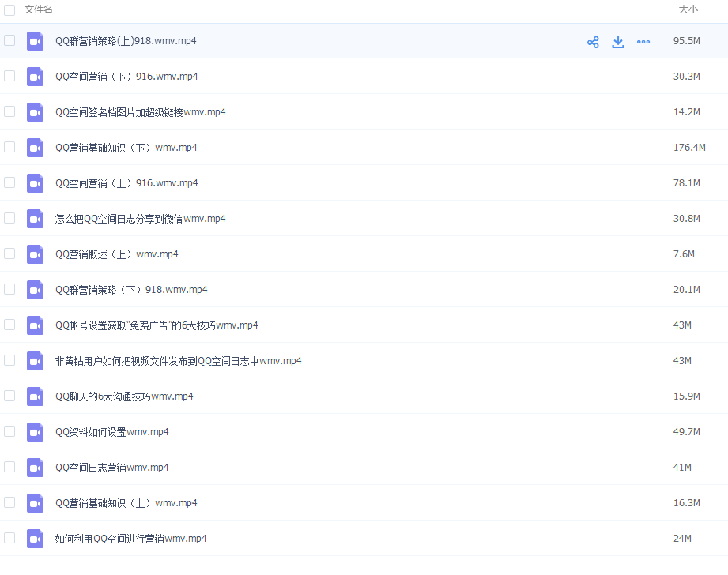Viewport: 728px width, 575px height.
Task: Click the size value 24M
Action: (682, 539)
